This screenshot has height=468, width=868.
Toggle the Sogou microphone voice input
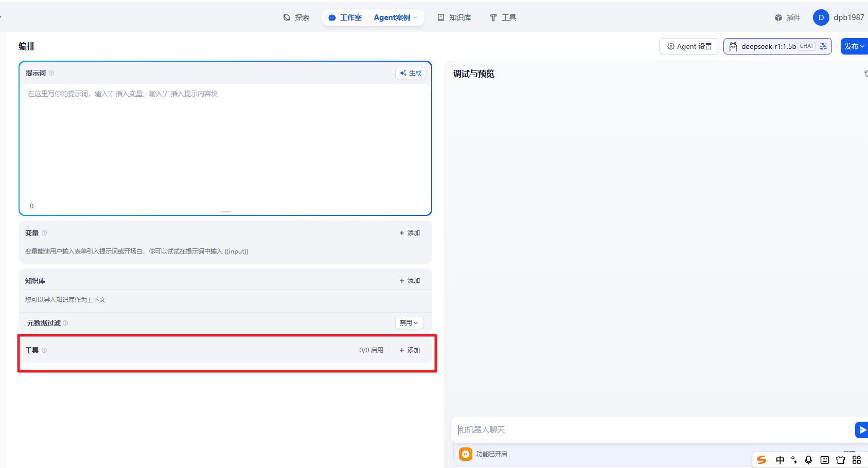pos(808,460)
